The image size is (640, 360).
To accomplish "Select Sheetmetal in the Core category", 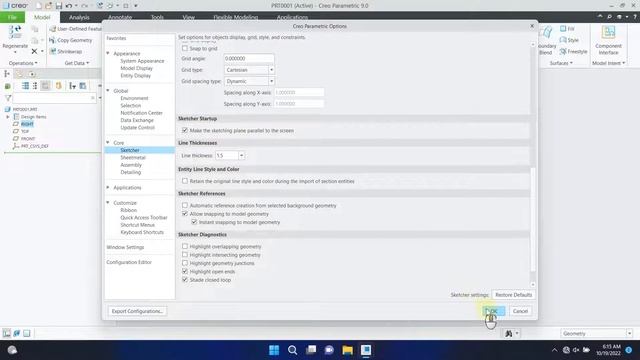I will 133,157.
